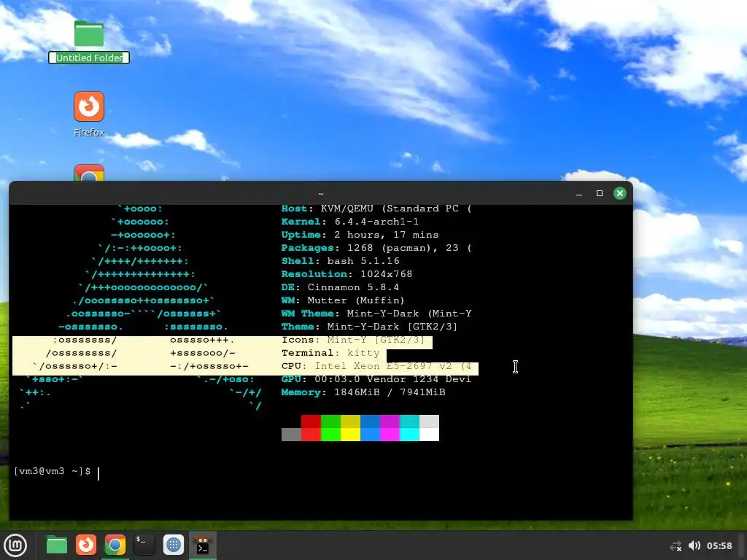Minimize the kitty terminal window
Image resolution: width=747 pixels, height=560 pixels.
(579, 193)
